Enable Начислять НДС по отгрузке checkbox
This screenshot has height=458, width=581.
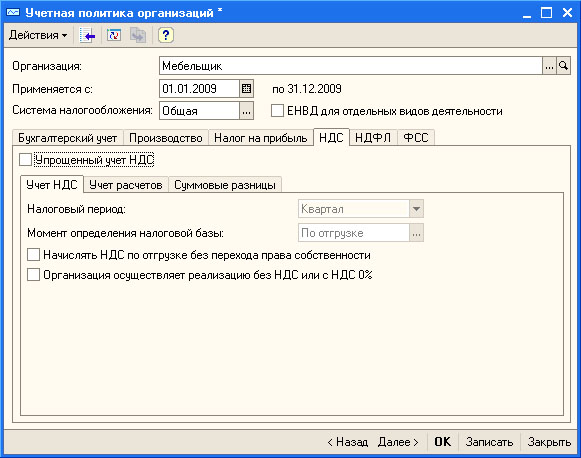(x=33, y=255)
